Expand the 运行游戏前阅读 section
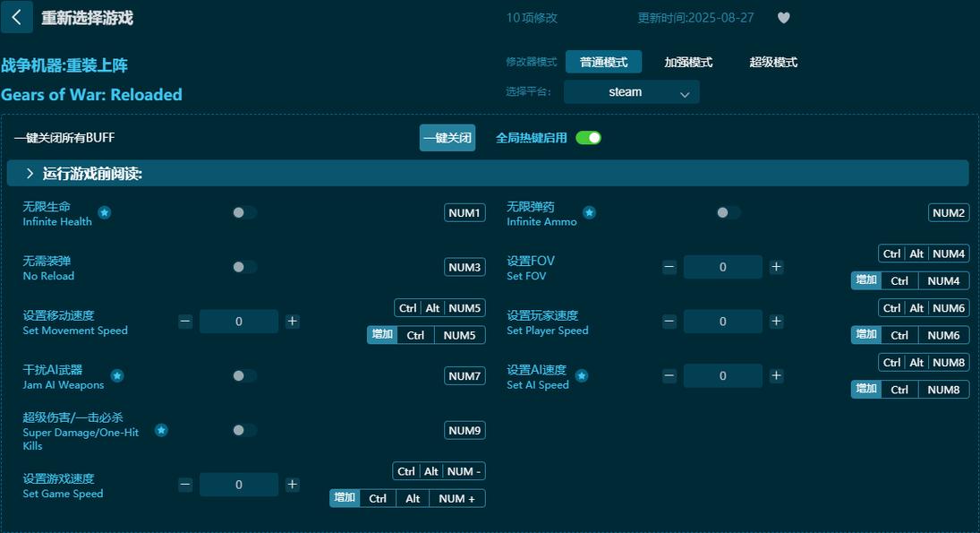 [488, 173]
